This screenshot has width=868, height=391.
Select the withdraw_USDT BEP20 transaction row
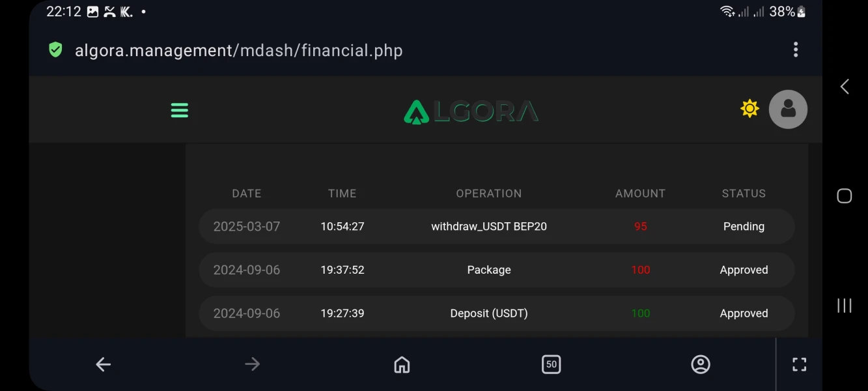(489, 227)
